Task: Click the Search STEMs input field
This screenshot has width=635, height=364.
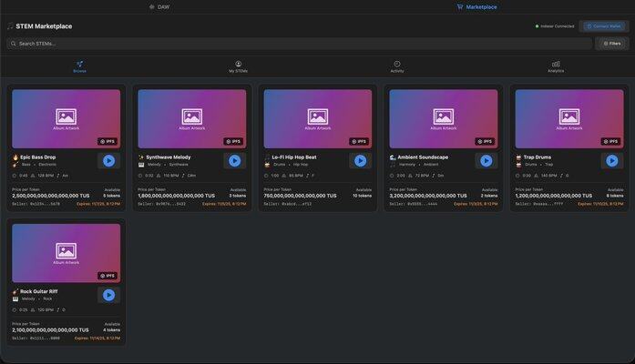Action: [299, 43]
